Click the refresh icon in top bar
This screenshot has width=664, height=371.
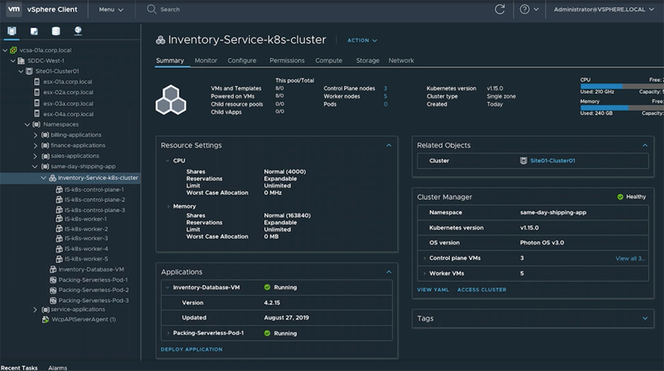click(500, 9)
